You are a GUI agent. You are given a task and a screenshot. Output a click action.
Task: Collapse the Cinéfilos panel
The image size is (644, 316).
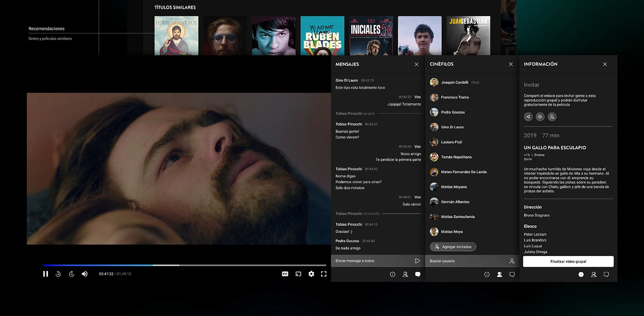click(x=511, y=64)
